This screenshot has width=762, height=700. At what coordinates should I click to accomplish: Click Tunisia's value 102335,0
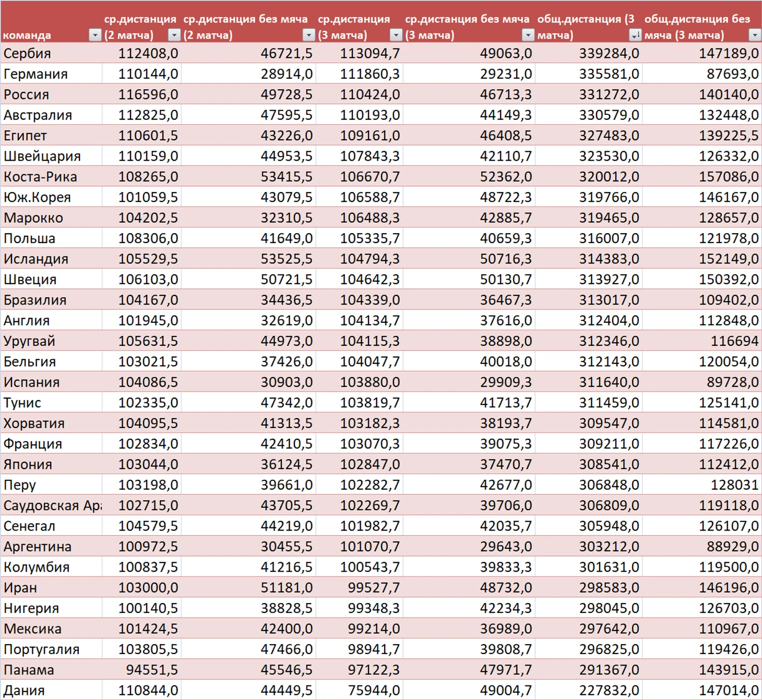pos(148,403)
